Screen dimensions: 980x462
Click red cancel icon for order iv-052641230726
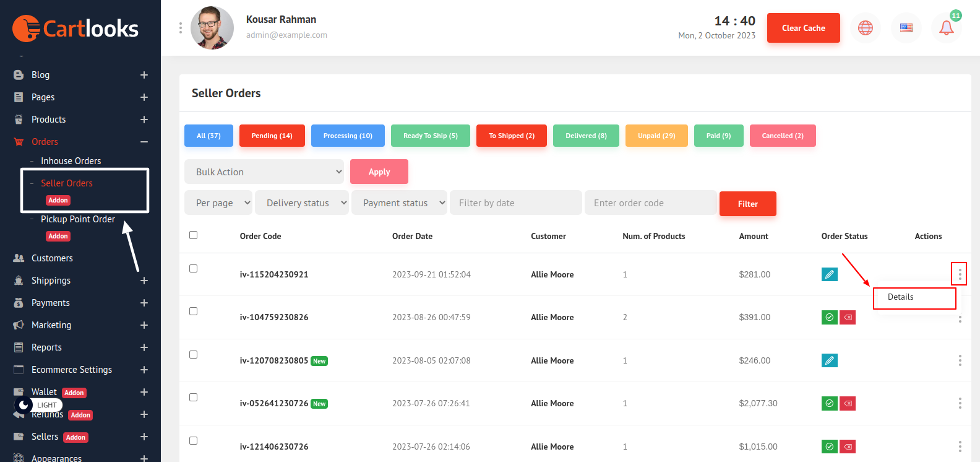click(848, 404)
